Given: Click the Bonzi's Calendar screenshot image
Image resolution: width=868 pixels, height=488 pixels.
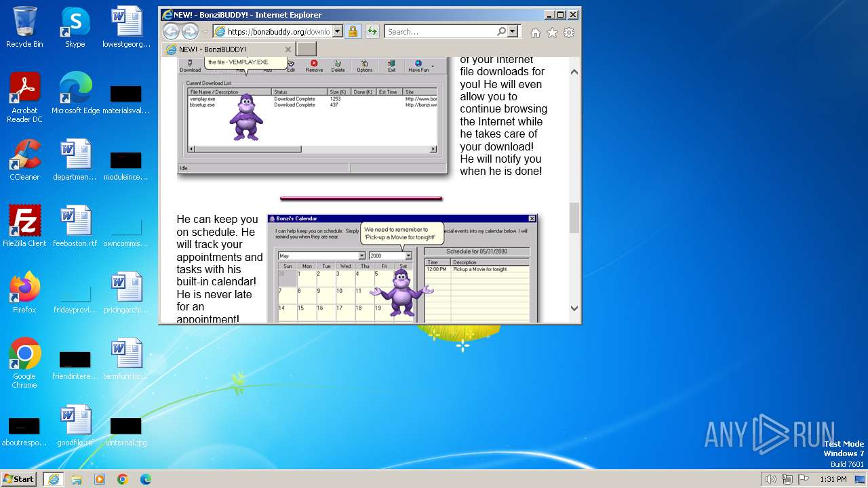Looking at the screenshot, I should [x=402, y=268].
